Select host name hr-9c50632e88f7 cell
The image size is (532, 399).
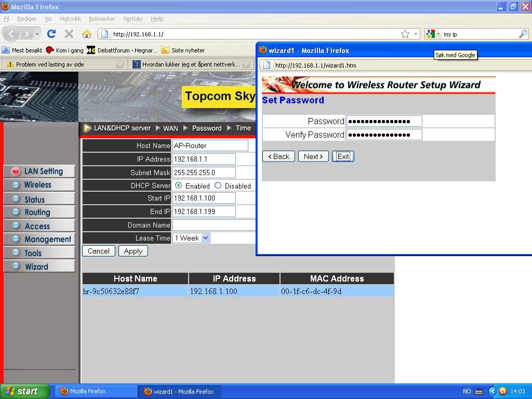(136, 291)
